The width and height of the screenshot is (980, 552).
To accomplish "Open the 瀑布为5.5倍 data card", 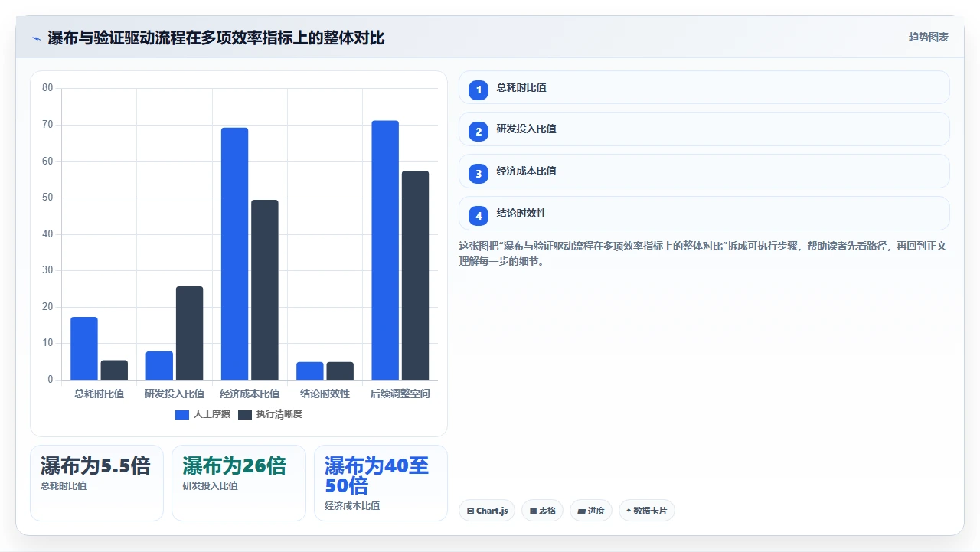I will [x=96, y=483].
